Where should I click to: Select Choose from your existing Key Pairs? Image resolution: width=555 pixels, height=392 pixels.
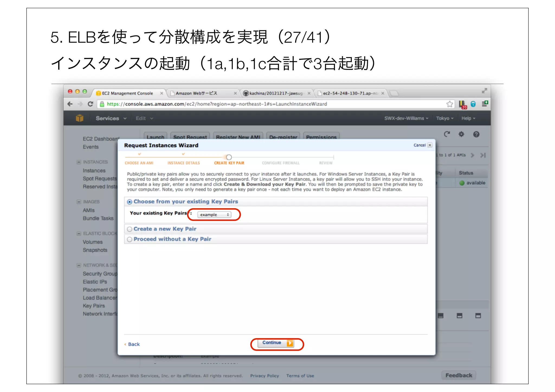click(x=130, y=202)
